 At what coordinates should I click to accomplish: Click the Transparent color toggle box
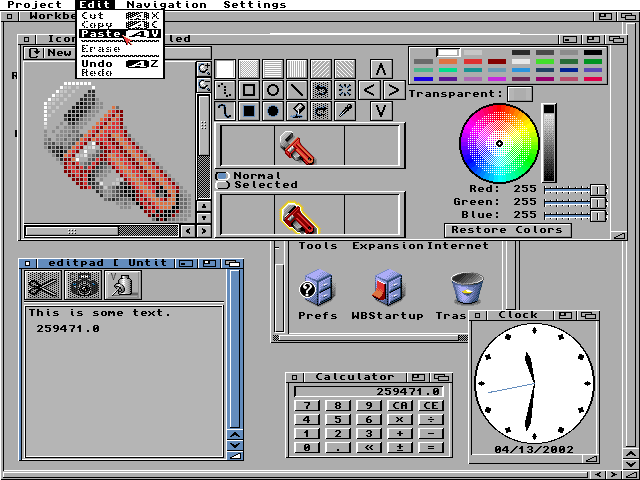[519, 94]
